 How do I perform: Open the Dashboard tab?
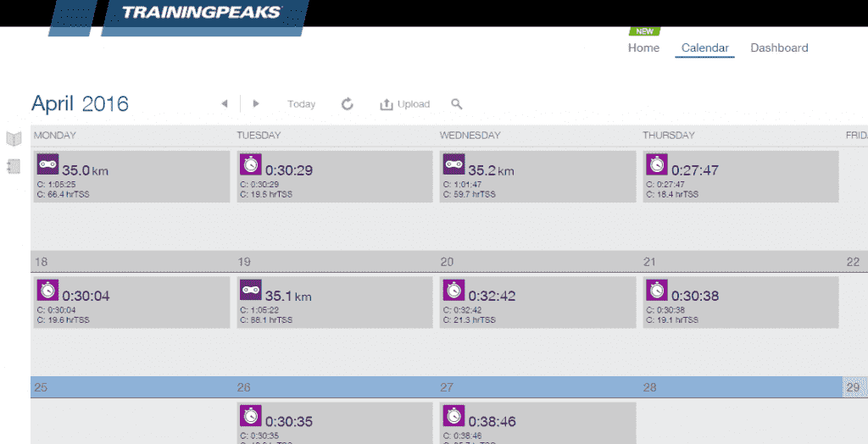(779, 48)
